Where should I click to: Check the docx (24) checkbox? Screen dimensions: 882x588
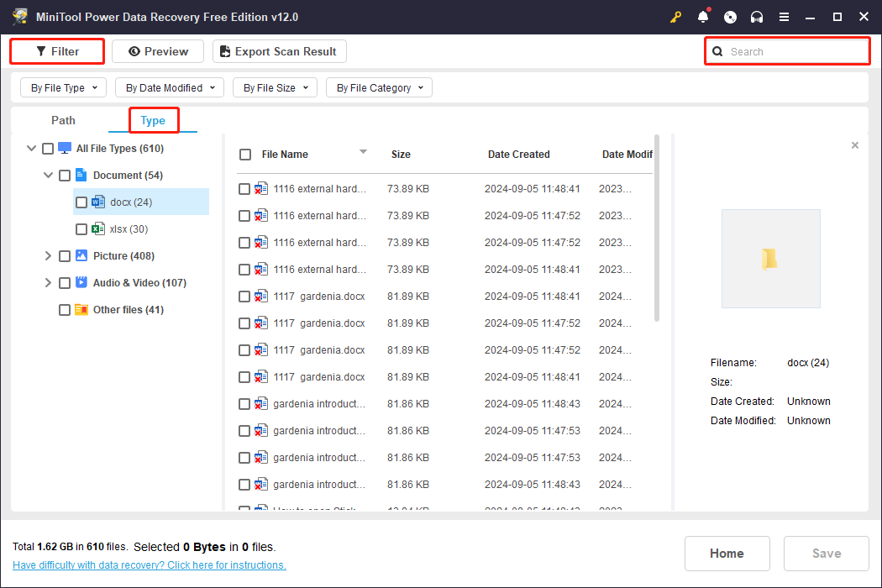81,202
